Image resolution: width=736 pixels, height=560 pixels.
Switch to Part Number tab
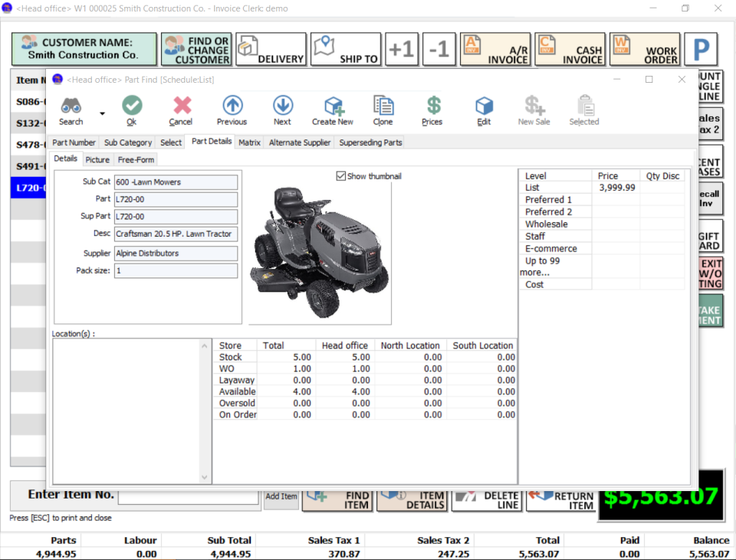pyautogui.click(x=74, y=142)
